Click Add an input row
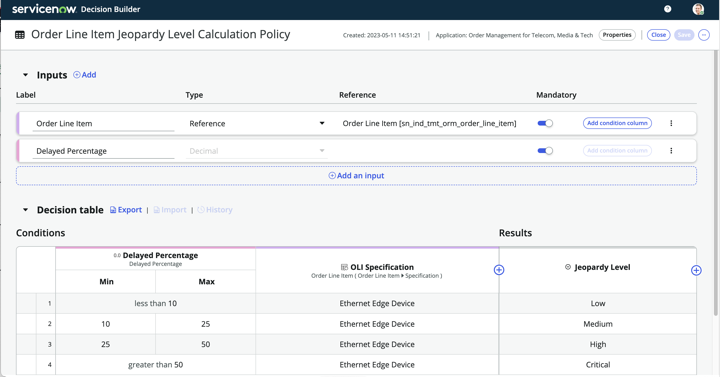 pyautogui.click(x=356, y=175)
